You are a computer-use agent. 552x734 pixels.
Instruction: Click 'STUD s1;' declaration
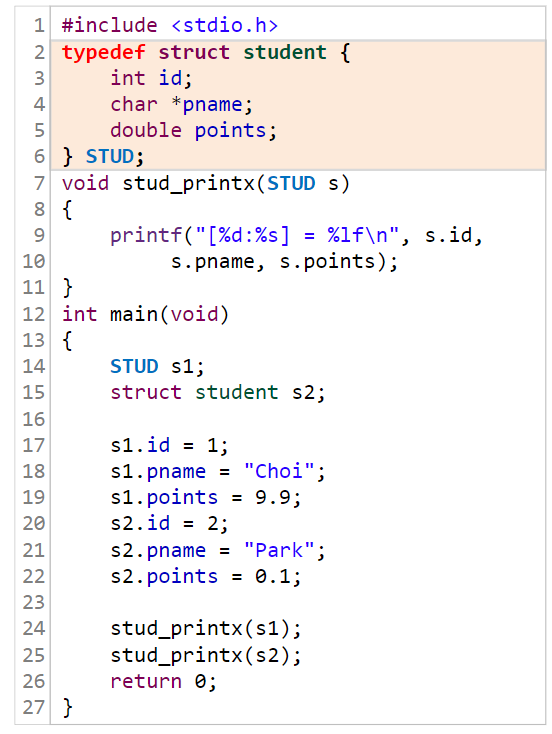157,367
